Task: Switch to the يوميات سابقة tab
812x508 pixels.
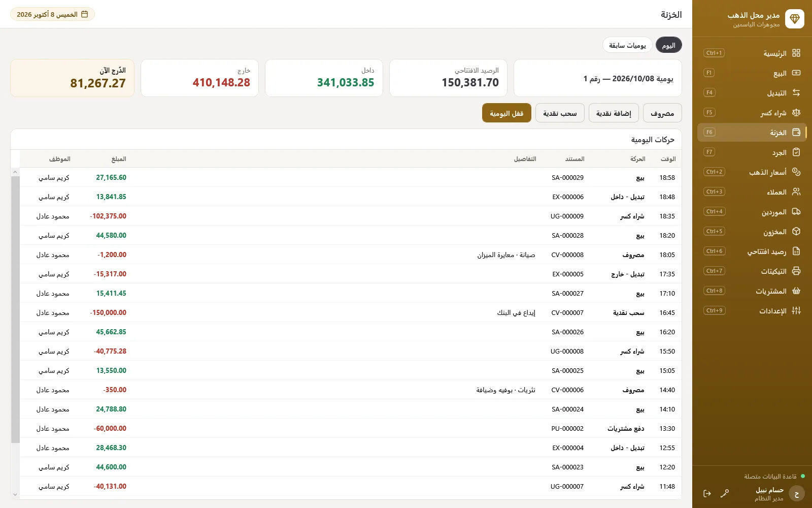Action: point(627,45)
